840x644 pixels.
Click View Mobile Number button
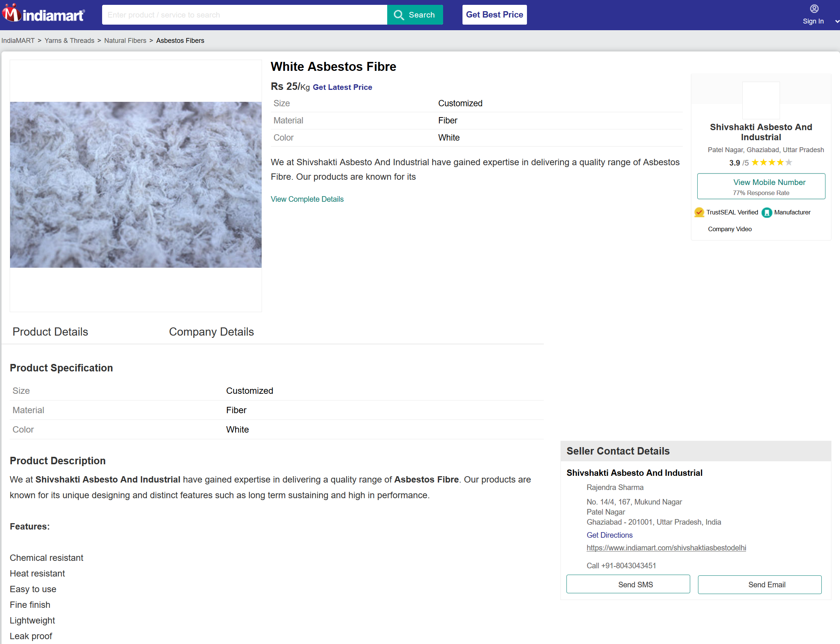point(761,186)
